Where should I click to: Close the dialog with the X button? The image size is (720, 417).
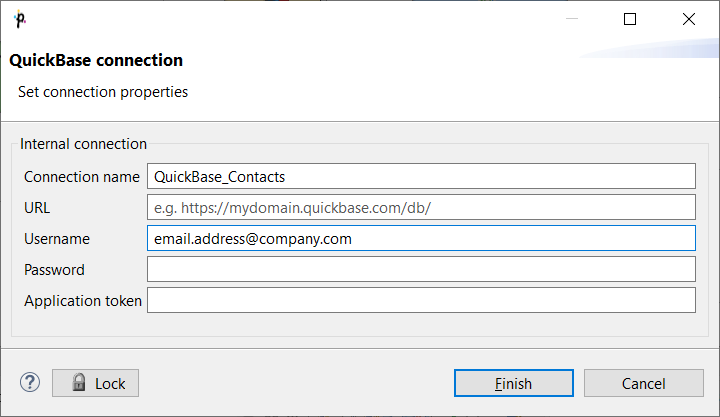point(689,19)
